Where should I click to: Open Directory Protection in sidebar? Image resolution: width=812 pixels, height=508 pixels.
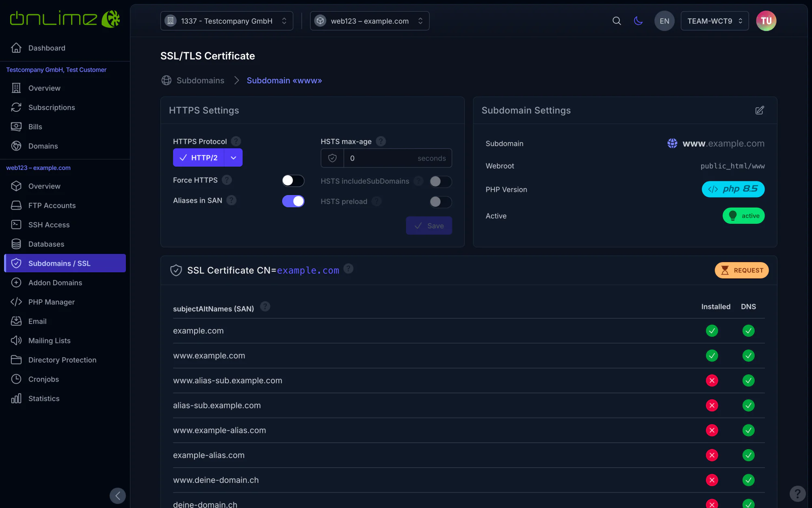[65, 360]
